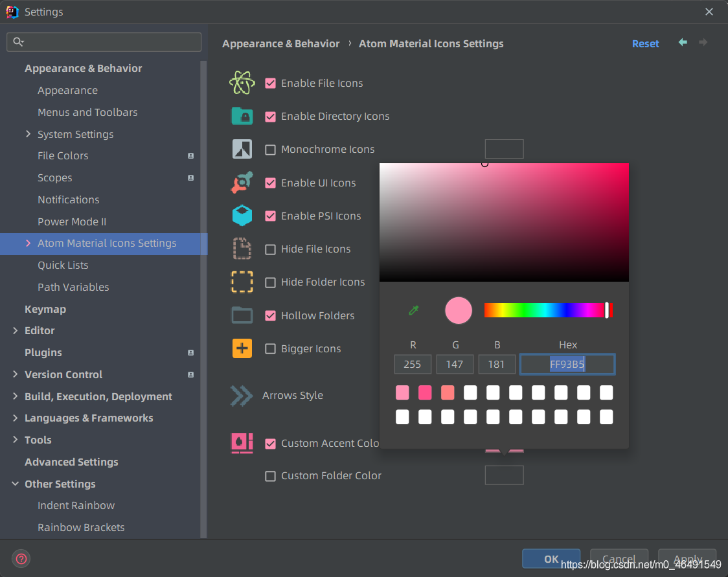
Task: Click the OK button
Action: point(551,558)
